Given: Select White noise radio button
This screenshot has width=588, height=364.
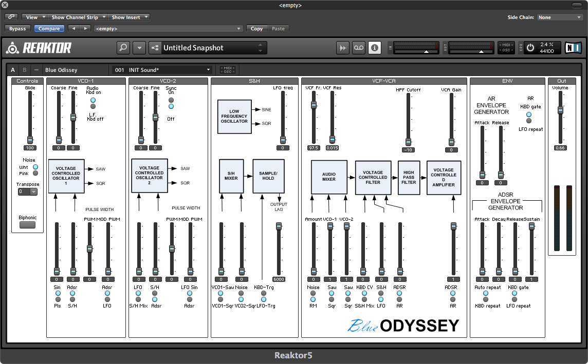Looking at the screenshot, I should tap(35, 167).
